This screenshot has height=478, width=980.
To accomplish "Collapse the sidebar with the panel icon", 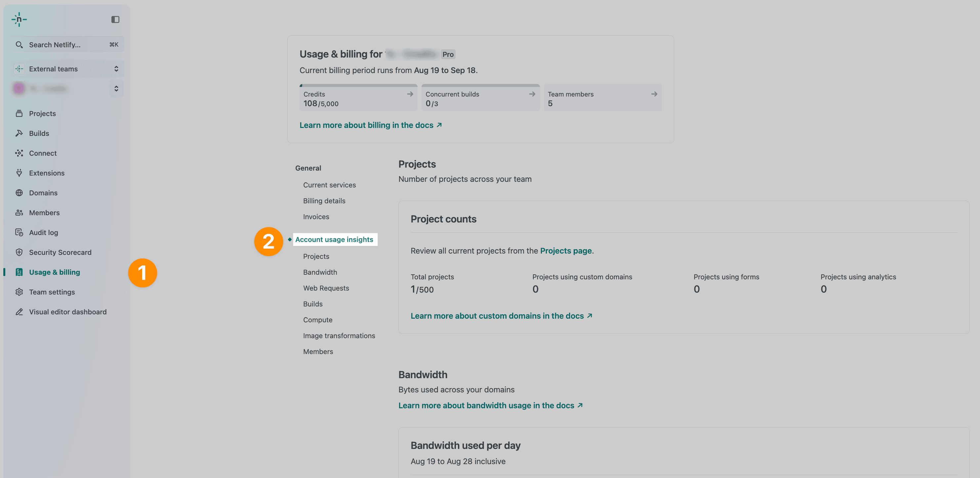I will [115, 20].
